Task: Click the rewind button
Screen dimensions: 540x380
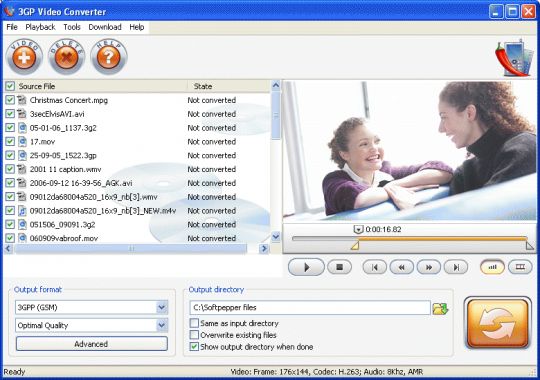Action: pos(402,267)
